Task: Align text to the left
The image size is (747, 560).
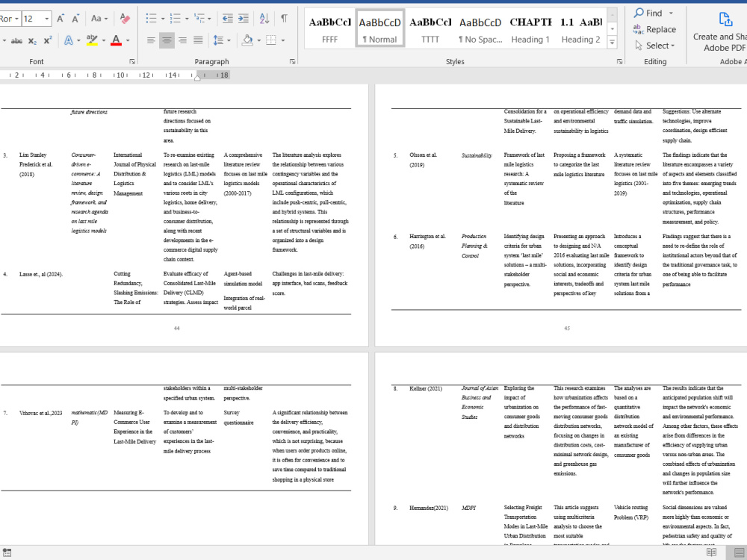Action: [x=151, y=40]
